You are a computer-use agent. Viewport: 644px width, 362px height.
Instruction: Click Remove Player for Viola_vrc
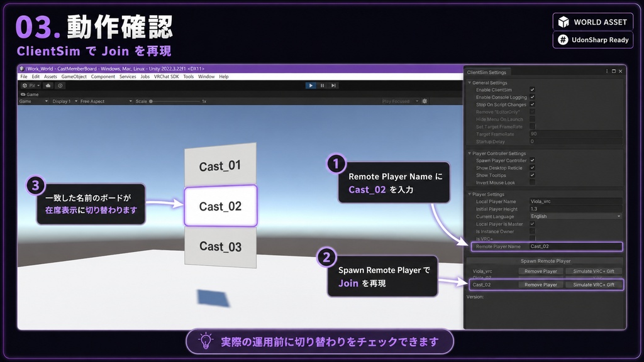click(540, 271)
